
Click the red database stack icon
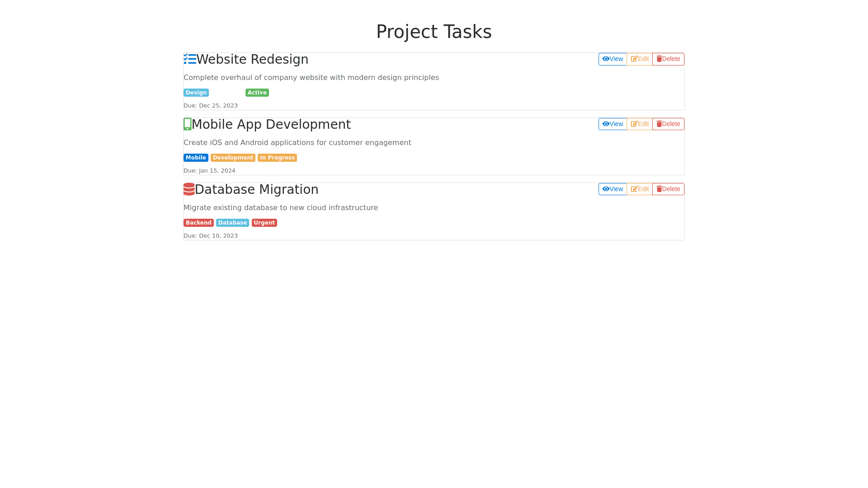click(189, 189)
